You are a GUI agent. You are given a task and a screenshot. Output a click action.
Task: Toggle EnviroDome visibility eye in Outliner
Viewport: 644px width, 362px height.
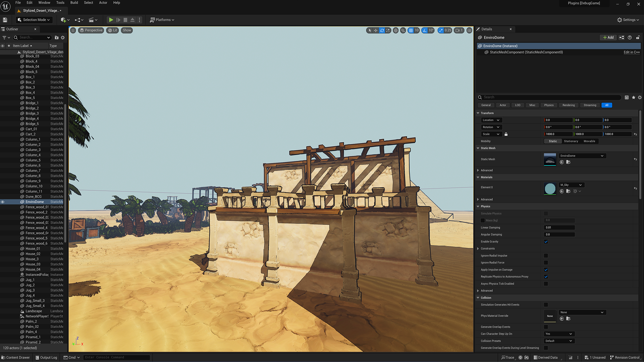pyautogui.click(x=3, y=202)
